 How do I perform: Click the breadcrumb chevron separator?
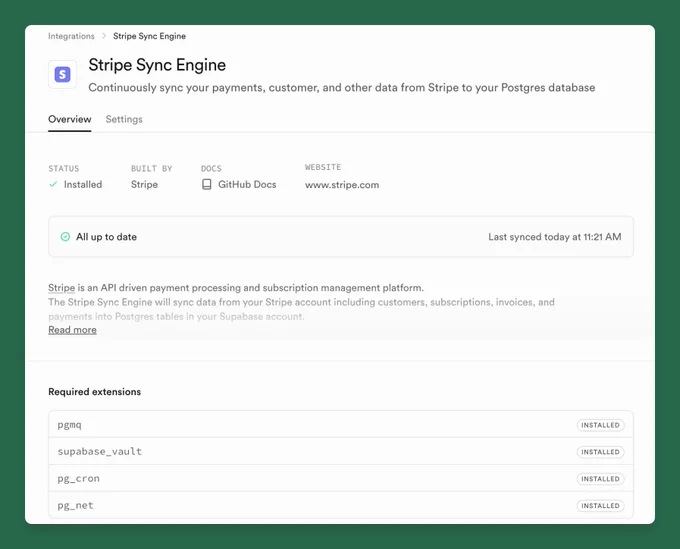coord(104,36)
